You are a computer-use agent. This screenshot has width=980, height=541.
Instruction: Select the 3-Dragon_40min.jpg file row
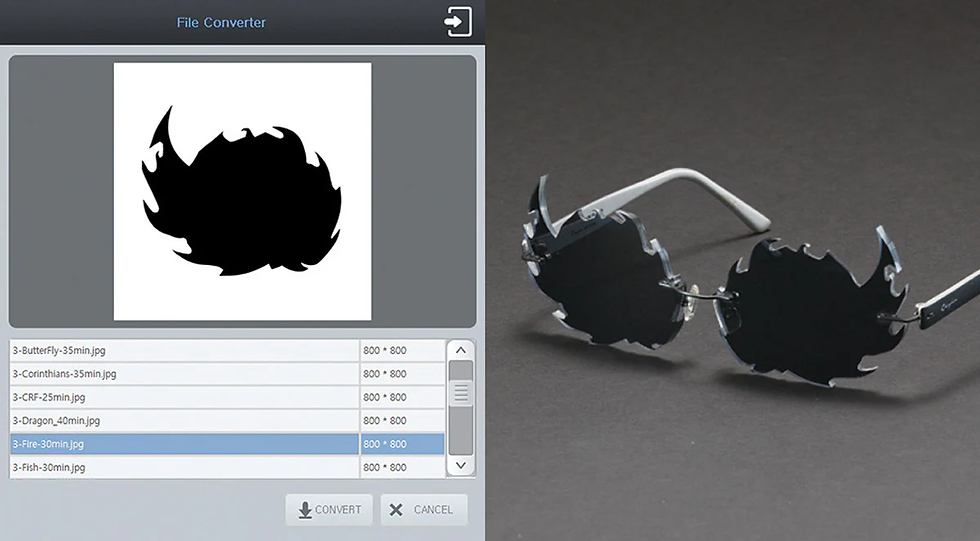(228, 420)
